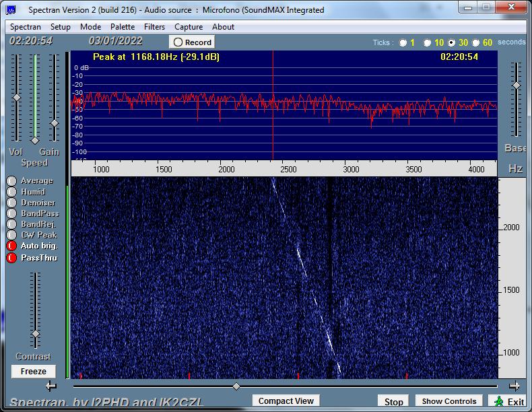Click the left arrow beside the scroll bar

[x=51, y=386]
